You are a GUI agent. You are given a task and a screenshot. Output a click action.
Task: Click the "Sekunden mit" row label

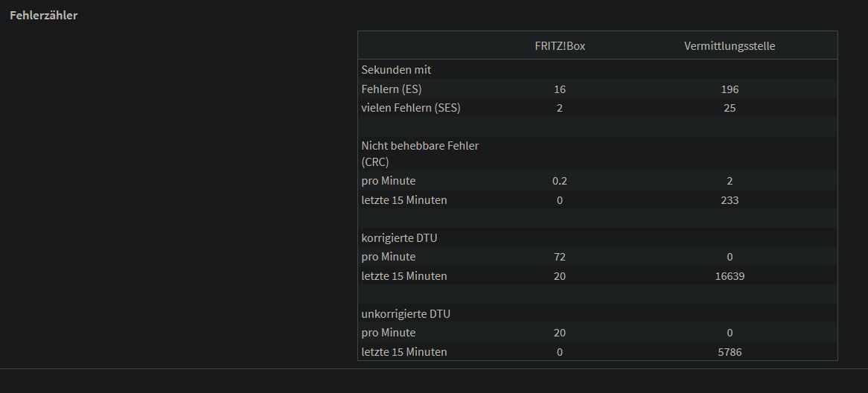click(x=396, y=70)
